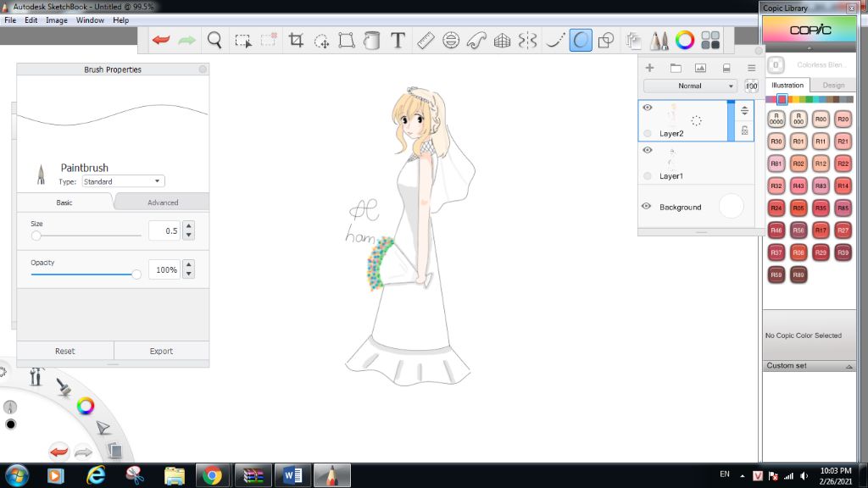
Task: Open the Draw Style shapes tool
Action: click(x=606, y=40)
